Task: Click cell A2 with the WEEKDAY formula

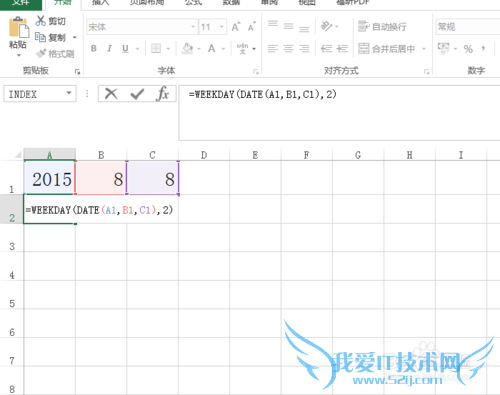Action: 50,209
